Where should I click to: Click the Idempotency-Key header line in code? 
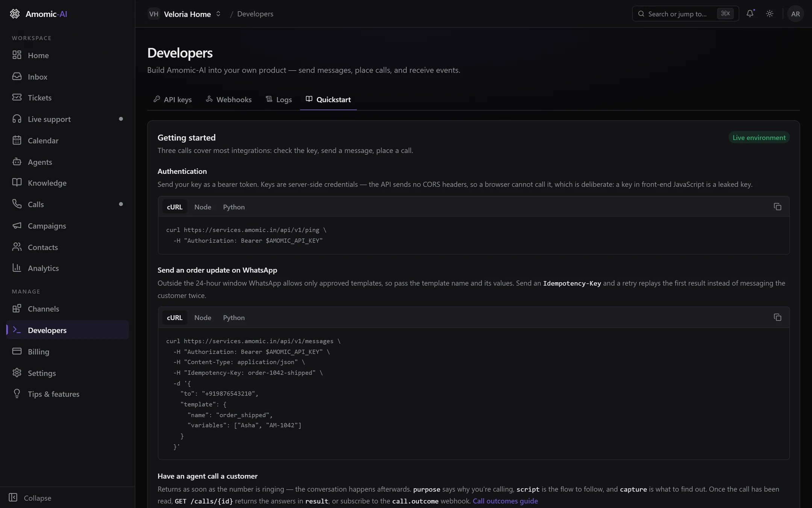pyautogui.click(x=248, y=373)
